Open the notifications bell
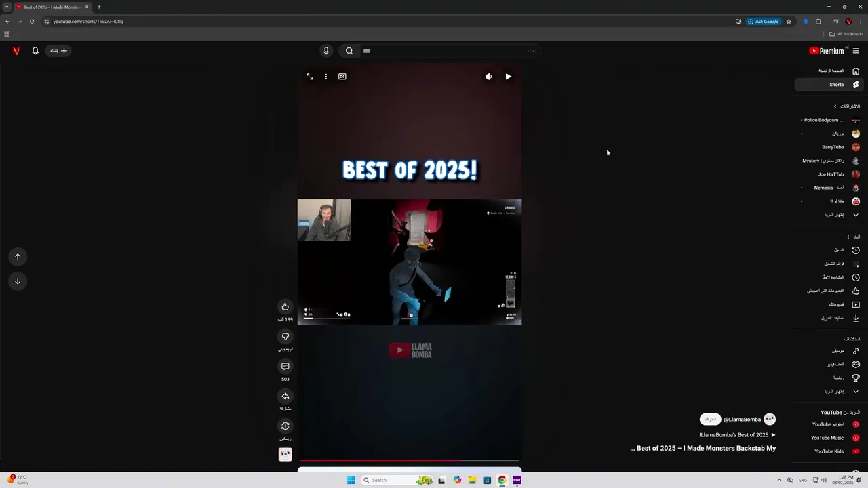 pos(35,51)
